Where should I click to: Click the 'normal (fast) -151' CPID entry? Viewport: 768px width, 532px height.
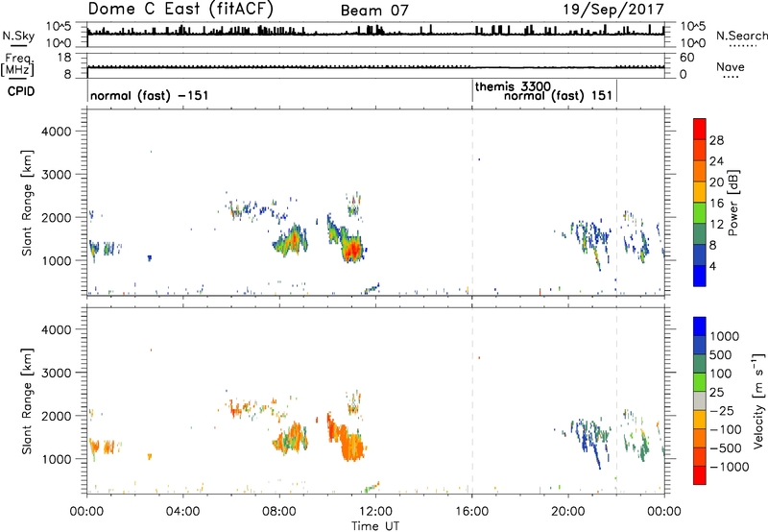[x=150, y=95]
